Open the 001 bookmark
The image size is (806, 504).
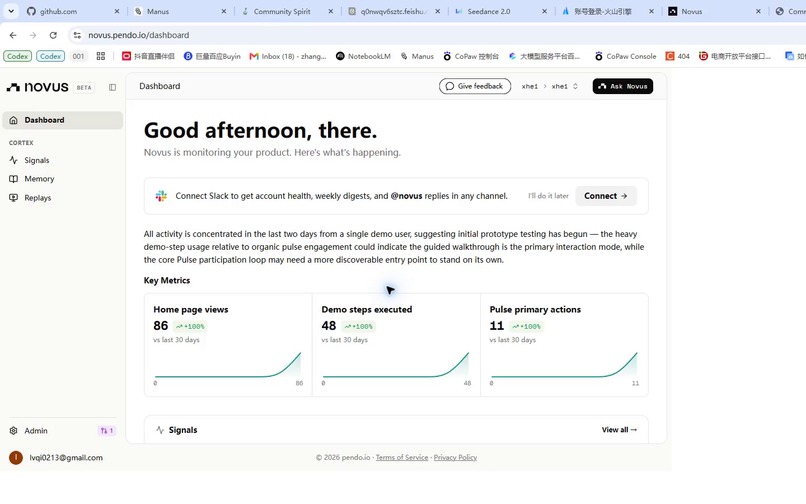[78, 56]
